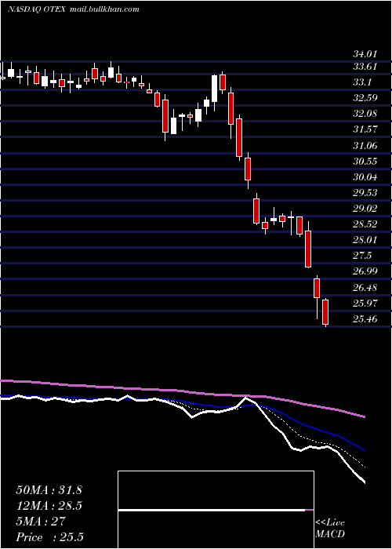Screen dimensions: 392x549
Task: Click the <<Live MACD label
Action: tap(330, 529)
